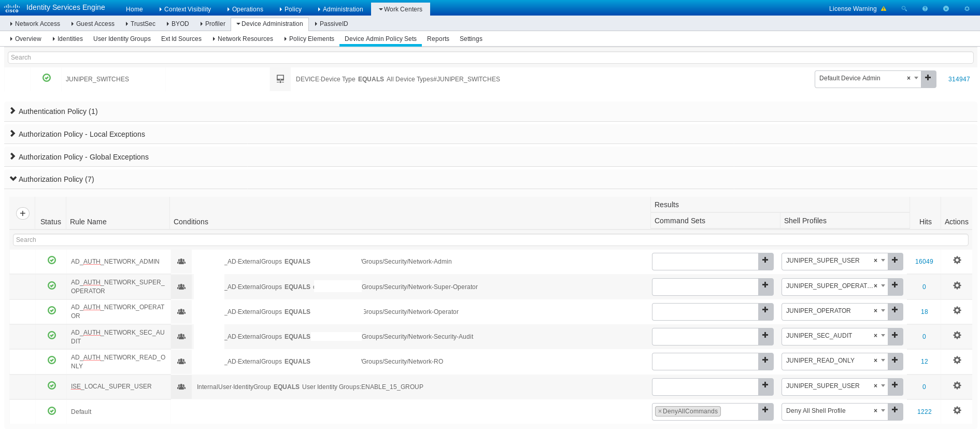Click the License Warning alert icon

884,9
